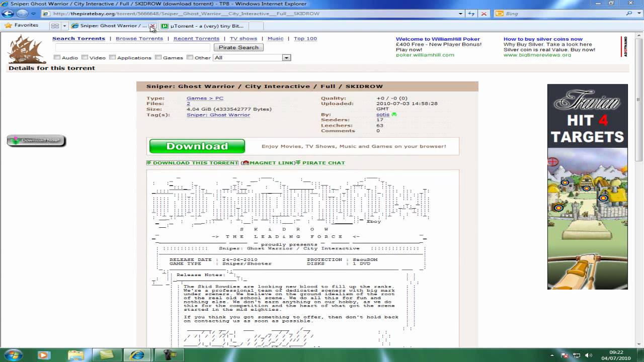Open the camcorder recorder taskbar icon

click(x=169, y=355)
